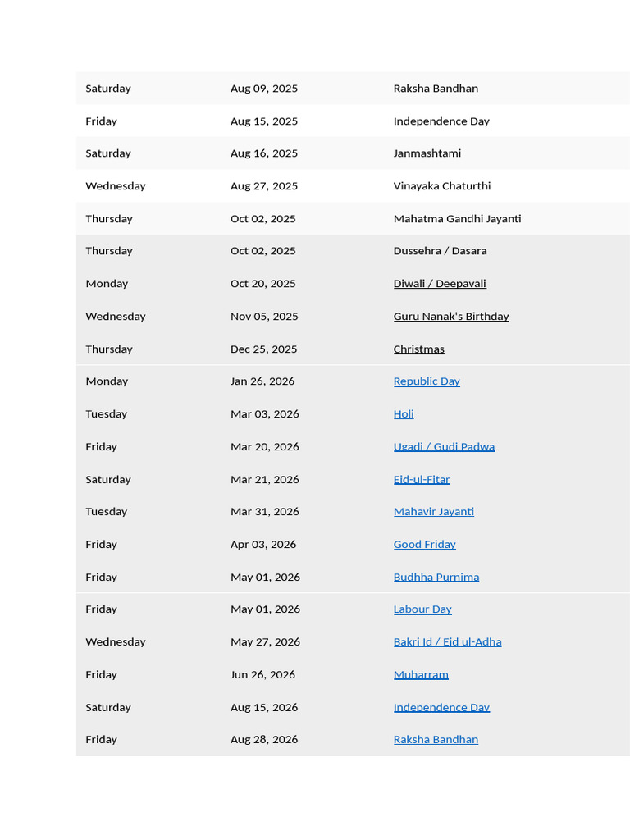Click the Good Friday link
The height and width of the screenshot is (840, 630).
(x=424, y=545)
